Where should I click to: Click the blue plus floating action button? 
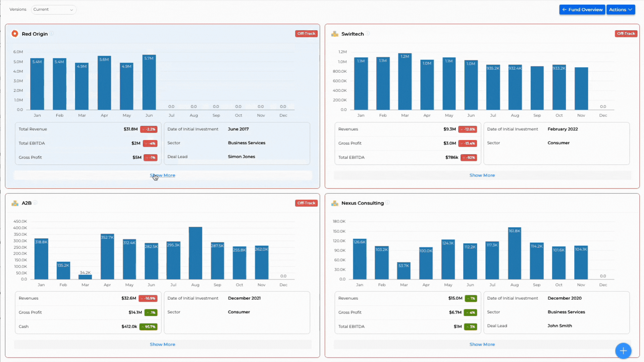pyautogui.click(x=623, y=351)
